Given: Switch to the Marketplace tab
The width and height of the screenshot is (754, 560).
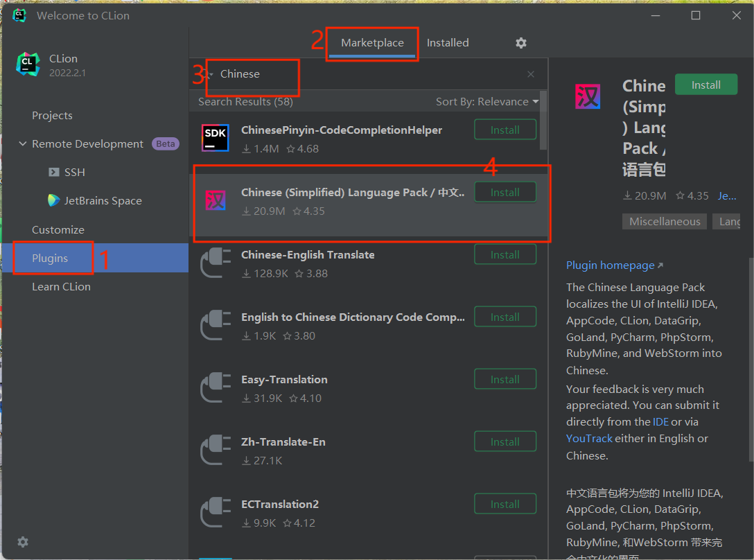Looking at the screenshot, I should [x=372, y=43].
